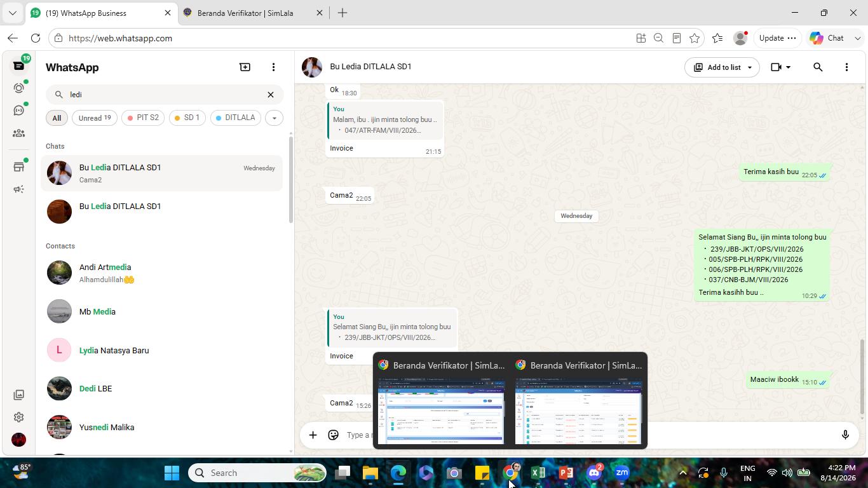The width and height of the screenshot is (868, 488).
Task: Expand more chat filter lists arrow
Action: click(274, 118)
